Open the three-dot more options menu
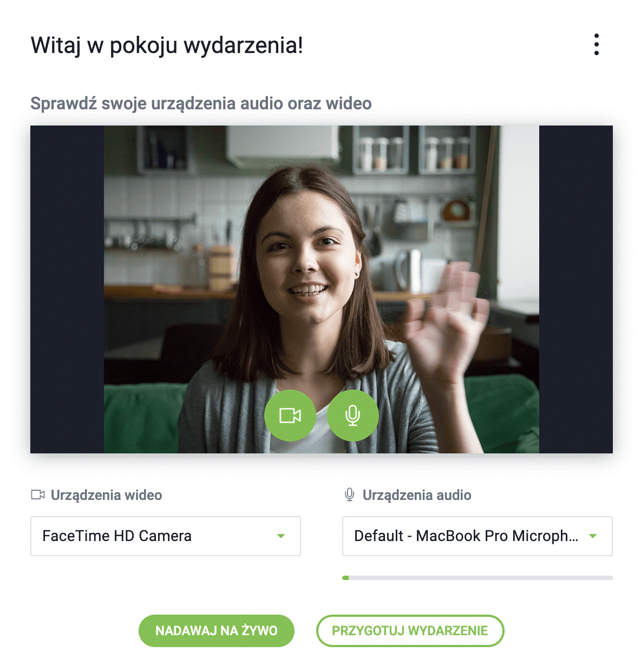Image resolution: width=641 pixels, height=672 pixels. point(596,44)
